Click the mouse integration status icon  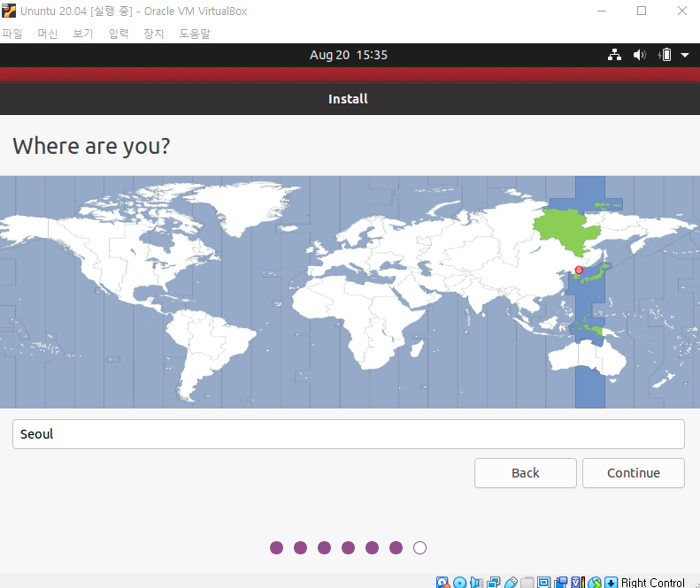click(x=594, y=582)
